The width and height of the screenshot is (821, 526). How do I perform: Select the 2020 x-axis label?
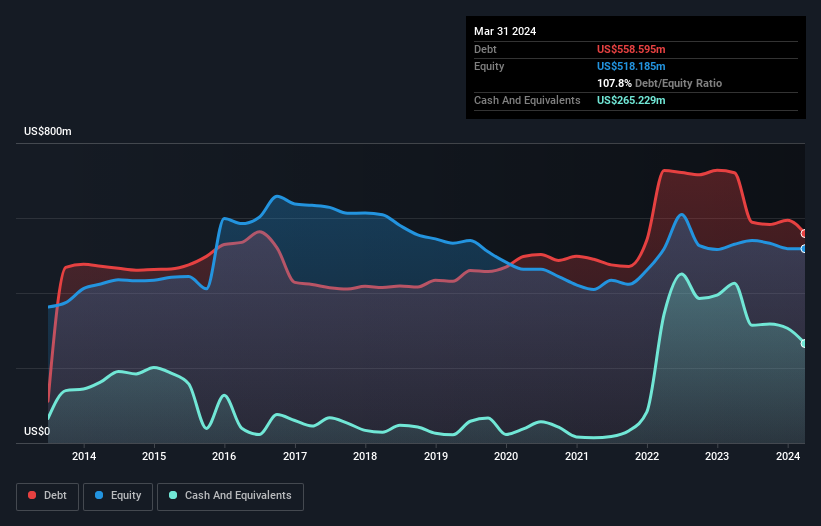pyautogui.click(x=506, y=456)
